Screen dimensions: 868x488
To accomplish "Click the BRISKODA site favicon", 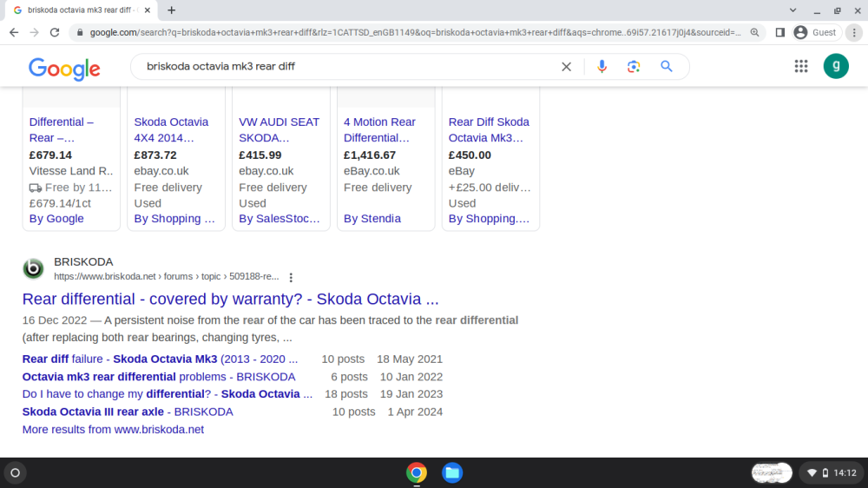I will [x=33, y=268].
